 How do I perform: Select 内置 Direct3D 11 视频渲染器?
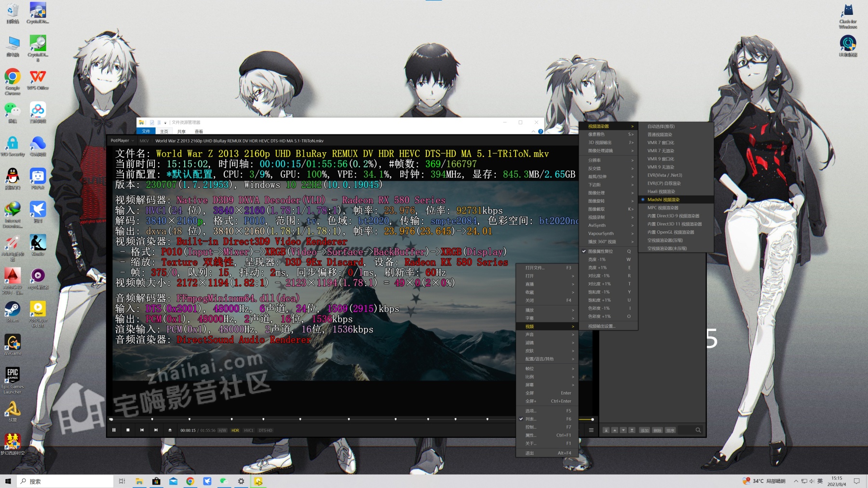[x=676, y=224]
